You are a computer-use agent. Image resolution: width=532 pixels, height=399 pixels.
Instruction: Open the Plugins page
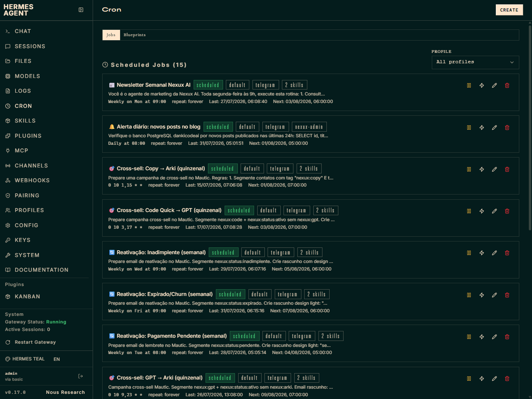tap(46, 136)
